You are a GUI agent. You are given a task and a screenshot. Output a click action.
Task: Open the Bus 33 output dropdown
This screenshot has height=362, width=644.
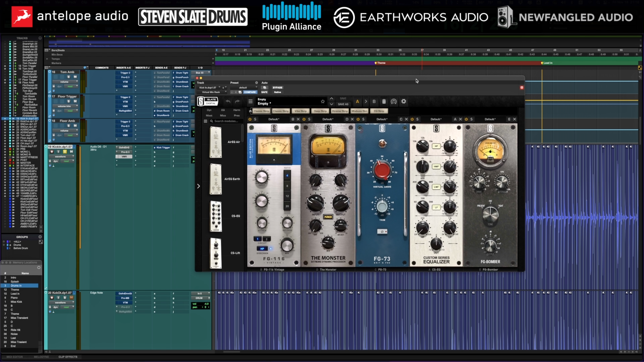(x=201, y=73)
